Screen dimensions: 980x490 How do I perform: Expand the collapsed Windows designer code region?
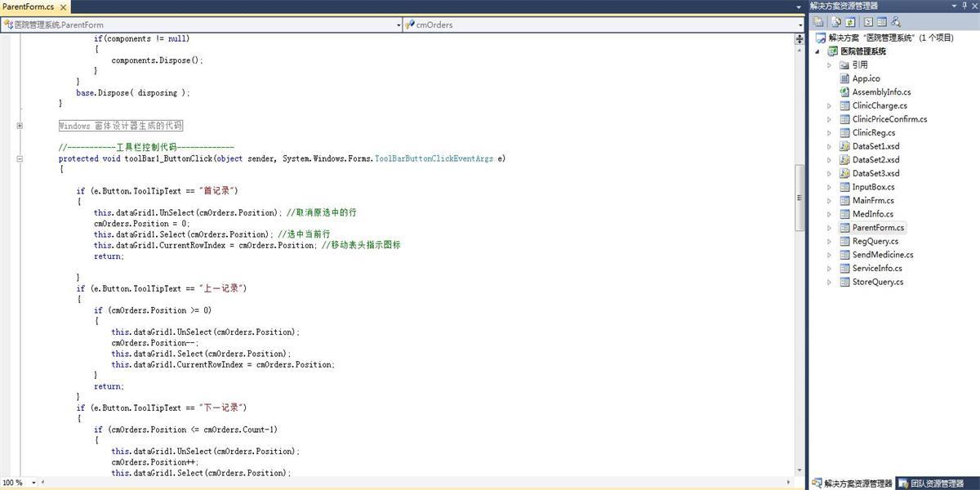click(x=19, y=126)
